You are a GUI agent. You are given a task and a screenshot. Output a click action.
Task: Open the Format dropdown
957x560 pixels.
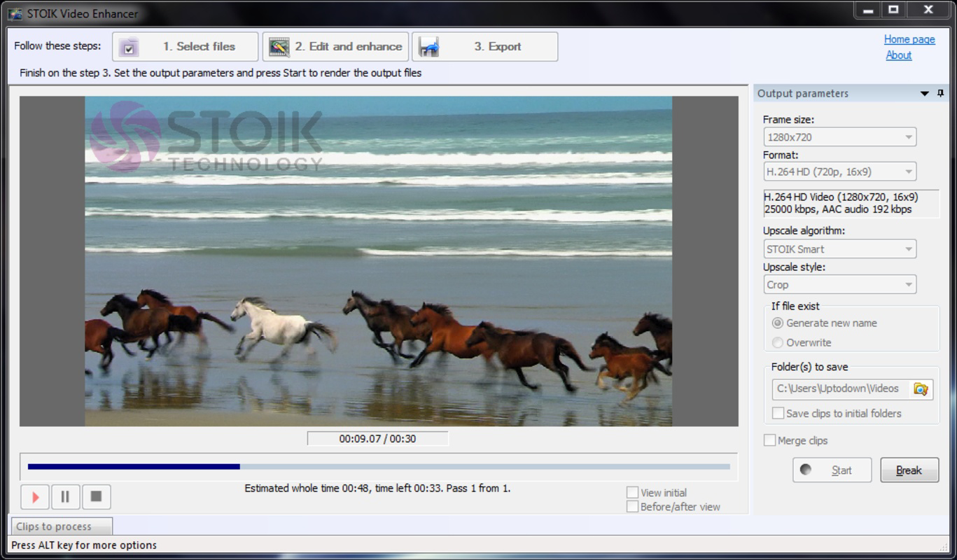[839, 171]
